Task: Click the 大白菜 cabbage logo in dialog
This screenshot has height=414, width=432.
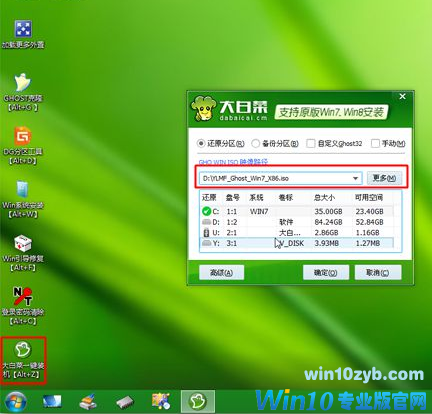Action: click(203, 108)
